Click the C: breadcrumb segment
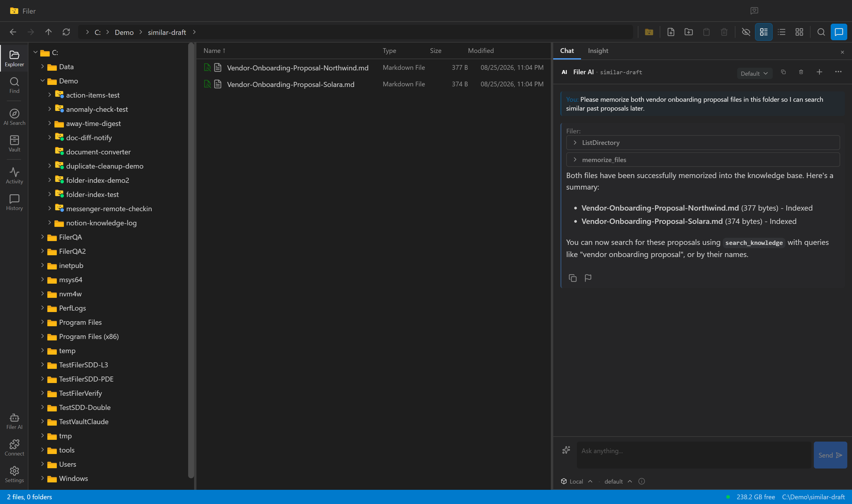 pos(97,32)
